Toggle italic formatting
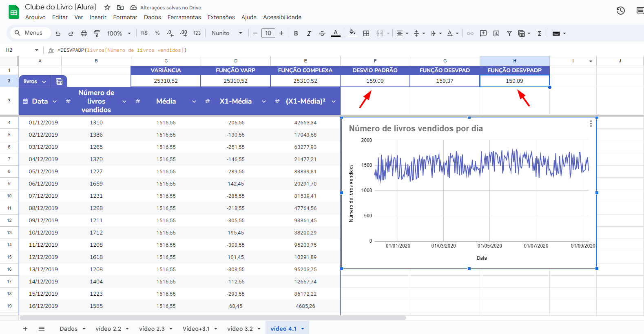Viewport: 644px width, 334px height. (309, 33)
